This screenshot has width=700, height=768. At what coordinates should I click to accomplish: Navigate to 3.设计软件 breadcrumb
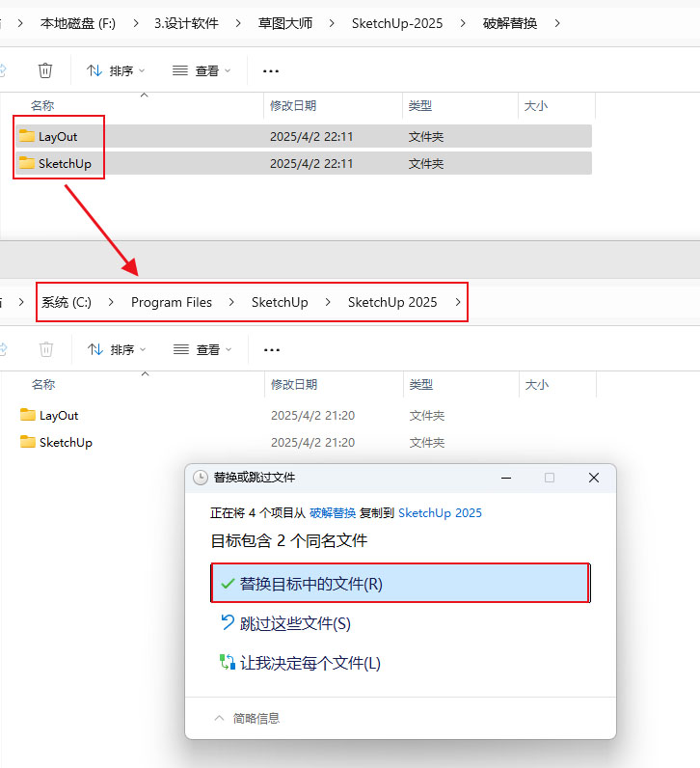[186, 23]
